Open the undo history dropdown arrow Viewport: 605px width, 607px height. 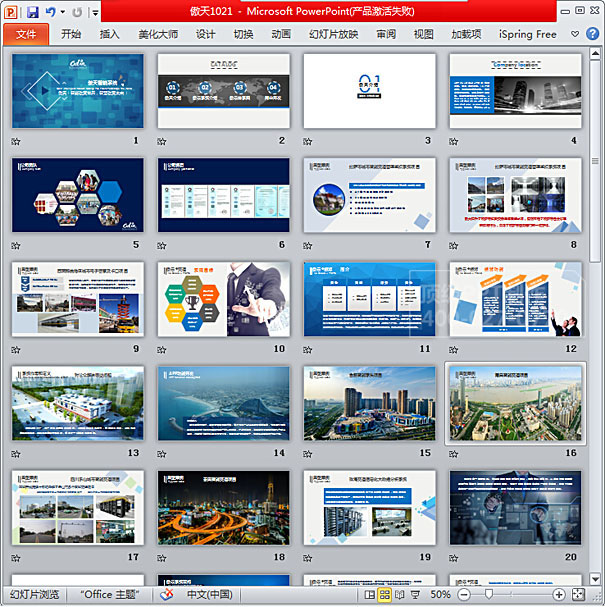[x=62, y=12]
